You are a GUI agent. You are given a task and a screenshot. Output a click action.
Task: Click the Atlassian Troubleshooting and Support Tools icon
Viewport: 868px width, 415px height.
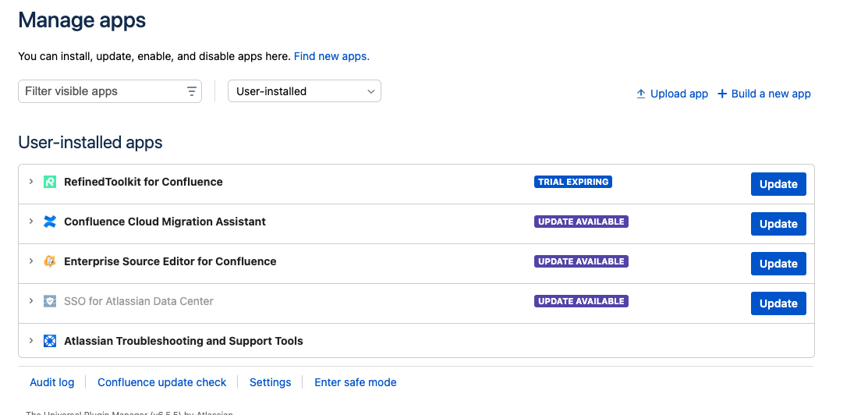click(x=50, y=341)
